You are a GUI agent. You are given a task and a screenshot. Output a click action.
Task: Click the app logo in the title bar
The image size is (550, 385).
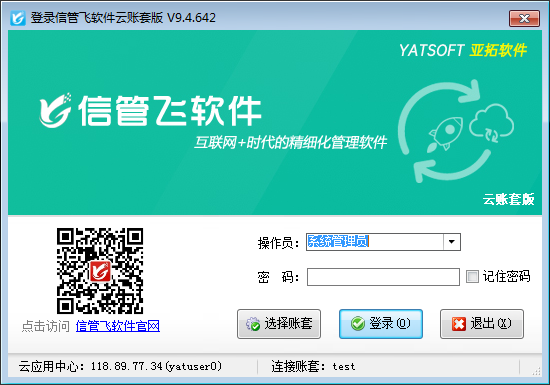(x=18, y=18)
